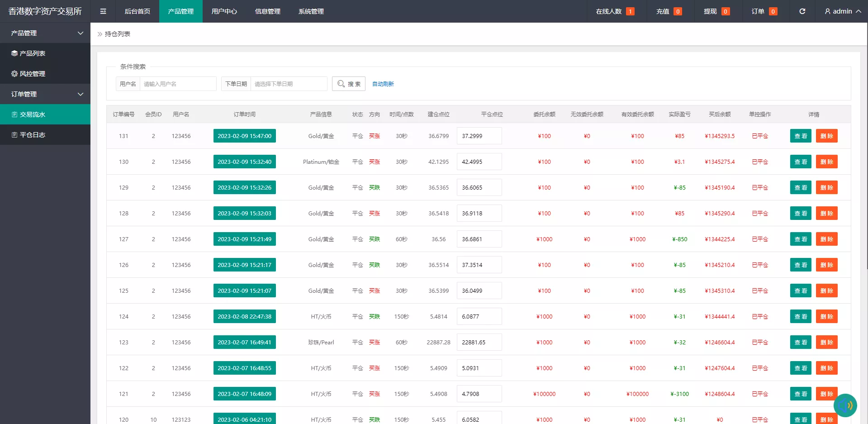This screenshot has width=868, height=424.
Task: Click the 搜索 search button
Action: coord(348,84)
